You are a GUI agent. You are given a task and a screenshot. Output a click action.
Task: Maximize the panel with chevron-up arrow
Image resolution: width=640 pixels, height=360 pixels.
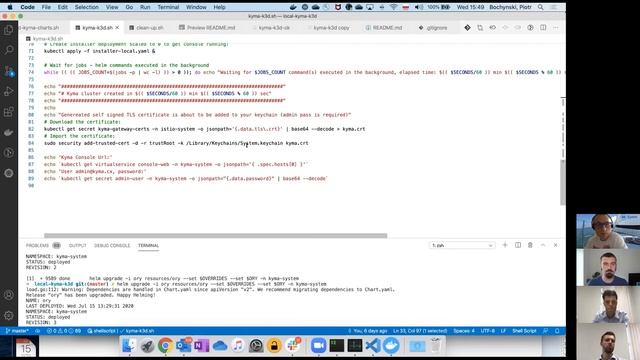543,245
